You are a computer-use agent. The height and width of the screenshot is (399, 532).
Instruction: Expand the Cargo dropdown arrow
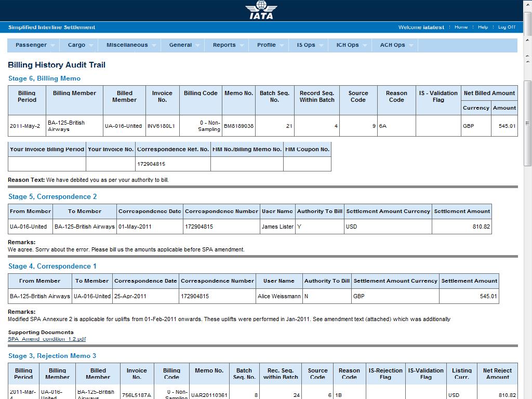coord(91,46)
